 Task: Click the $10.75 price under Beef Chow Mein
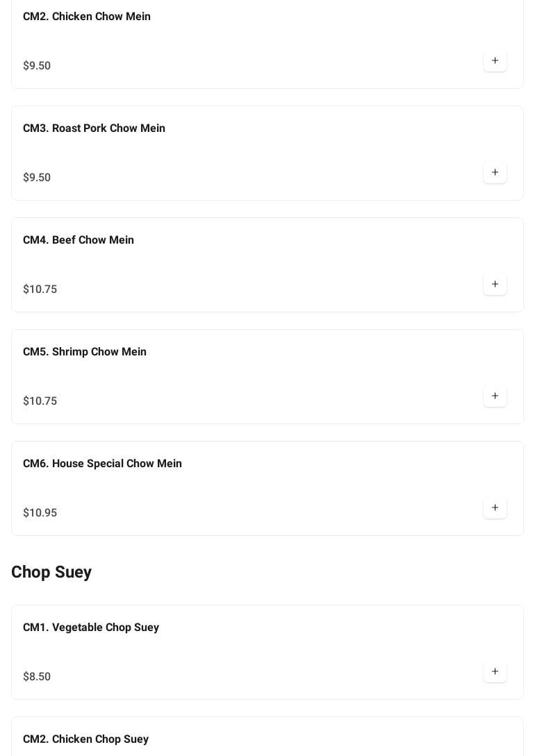(x=40, y=289)
